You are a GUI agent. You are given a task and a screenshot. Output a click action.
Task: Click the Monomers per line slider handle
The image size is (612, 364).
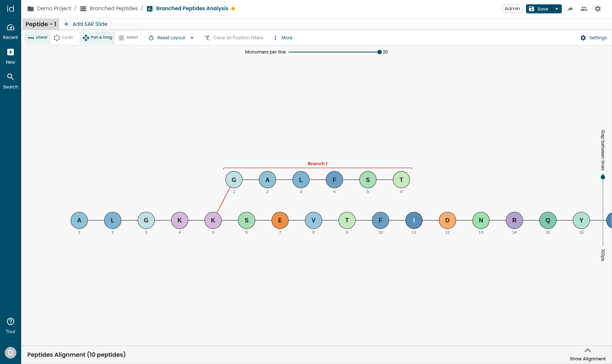380,52
